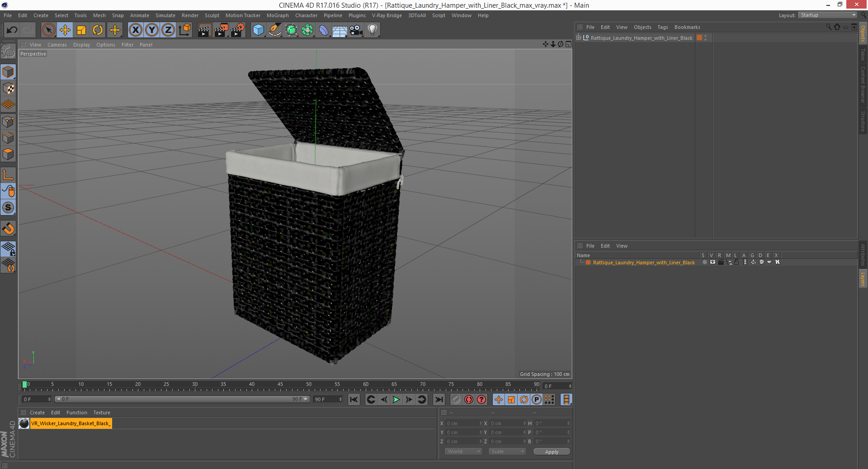Go to end of animation

click(439, 399)
